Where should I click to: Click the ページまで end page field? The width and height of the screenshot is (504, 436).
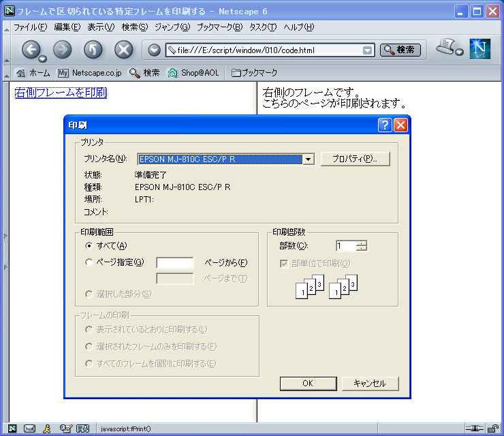point(175,279)
